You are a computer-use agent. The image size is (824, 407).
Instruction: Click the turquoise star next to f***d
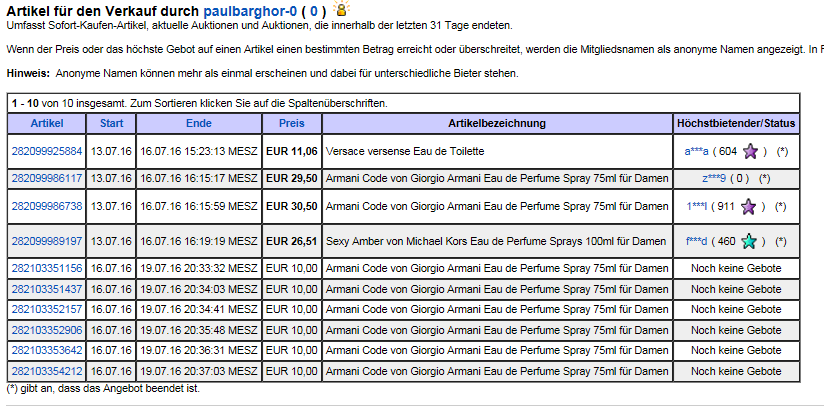(x=749, y=242)
